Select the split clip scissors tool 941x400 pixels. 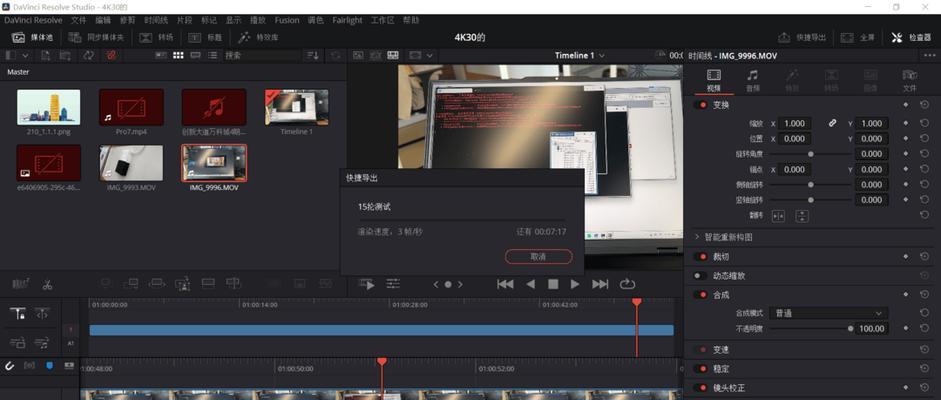[47, 284]
